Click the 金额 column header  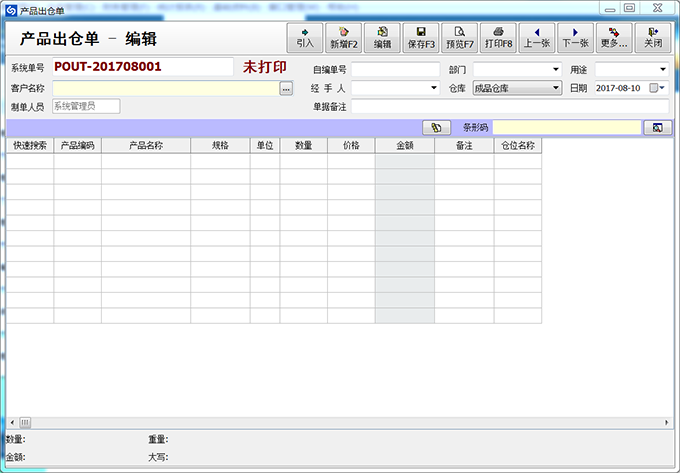click(405, 146)
